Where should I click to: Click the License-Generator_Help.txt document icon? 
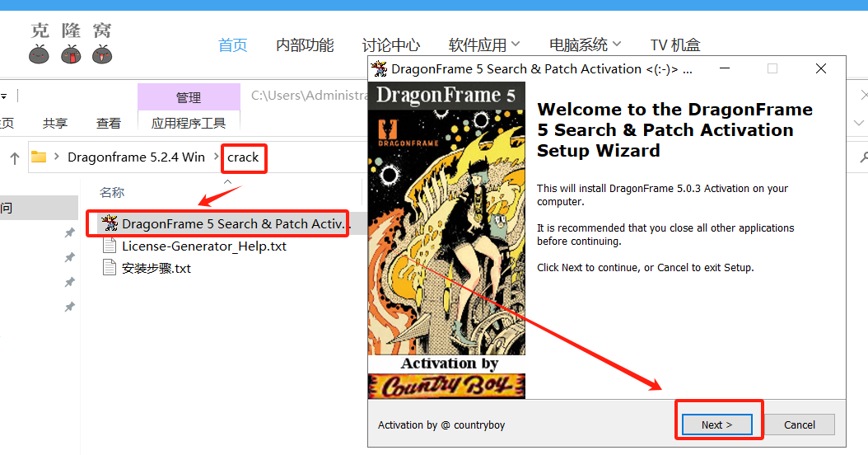110,246
